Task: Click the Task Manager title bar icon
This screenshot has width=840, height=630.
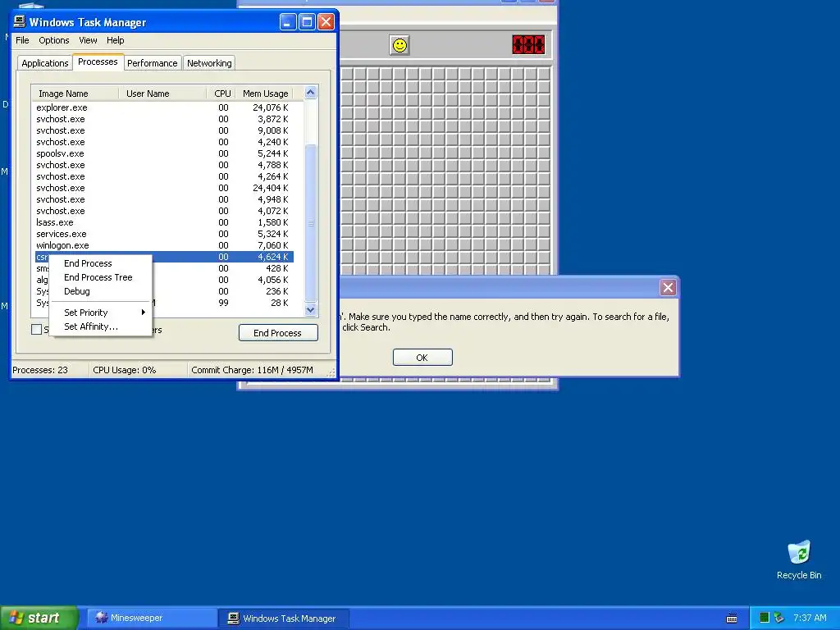Action: pos(20,22)
